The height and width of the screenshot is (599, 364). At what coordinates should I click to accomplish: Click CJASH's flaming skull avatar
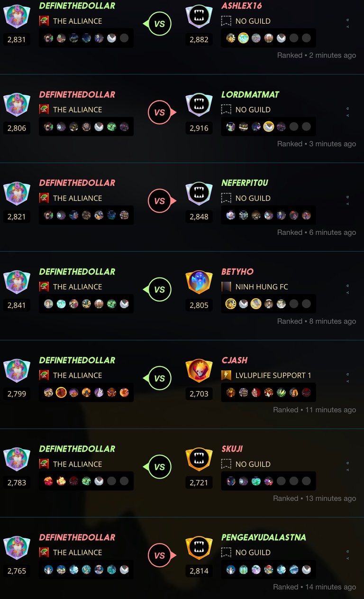[199, 372]
